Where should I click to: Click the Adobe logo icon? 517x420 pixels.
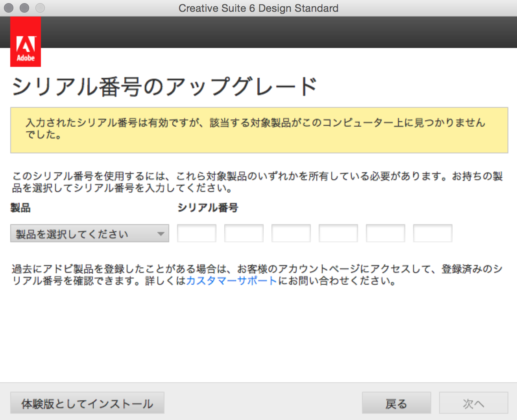(26, 42)
